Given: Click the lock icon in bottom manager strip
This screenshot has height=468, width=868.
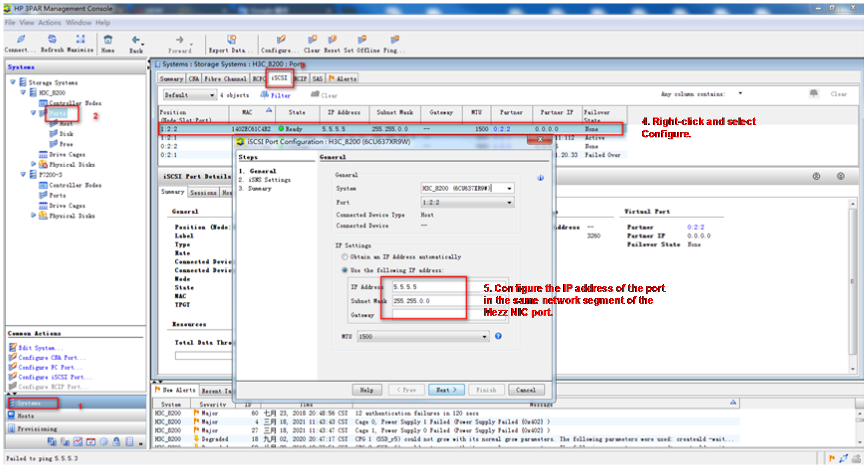Looking at the screenshot, I should 117,441.
